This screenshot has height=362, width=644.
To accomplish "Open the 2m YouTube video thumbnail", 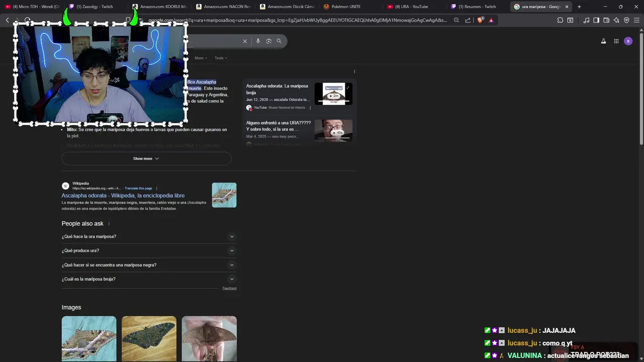I will tap(334, 94).
